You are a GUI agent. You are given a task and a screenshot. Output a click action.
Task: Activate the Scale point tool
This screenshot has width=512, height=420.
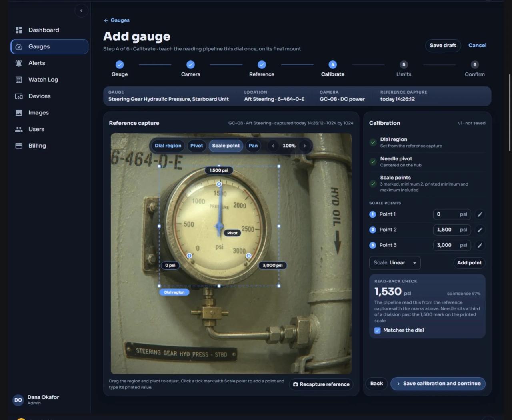[x=226, y=146]
